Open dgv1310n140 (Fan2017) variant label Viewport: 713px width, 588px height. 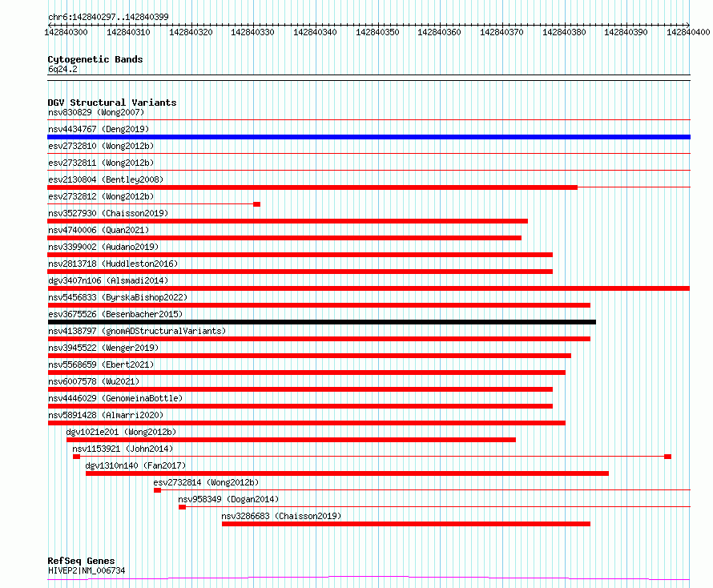(x=135, y=465)
